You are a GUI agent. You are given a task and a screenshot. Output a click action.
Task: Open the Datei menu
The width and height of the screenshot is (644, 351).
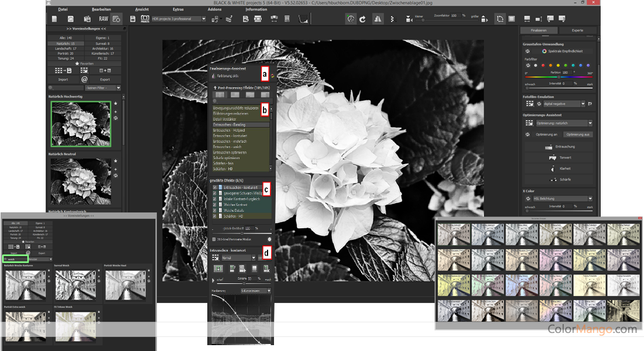63,9
